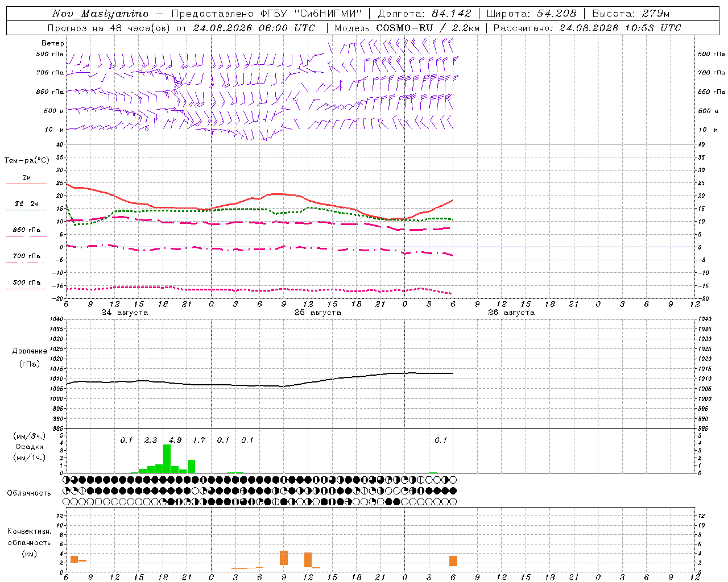The width and height of the screenshot is (728, 582).
Task: Click the red 2м temperature legend line
Action: [26, 184]
